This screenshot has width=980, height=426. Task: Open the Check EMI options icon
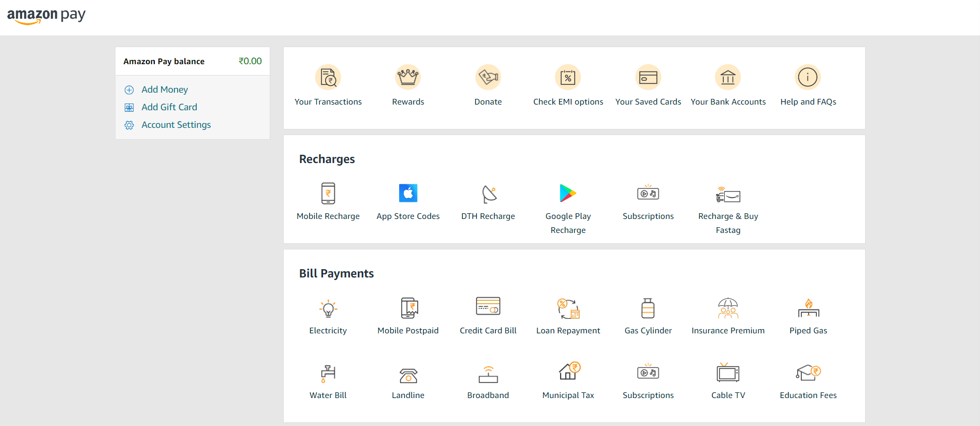[568, 77]
